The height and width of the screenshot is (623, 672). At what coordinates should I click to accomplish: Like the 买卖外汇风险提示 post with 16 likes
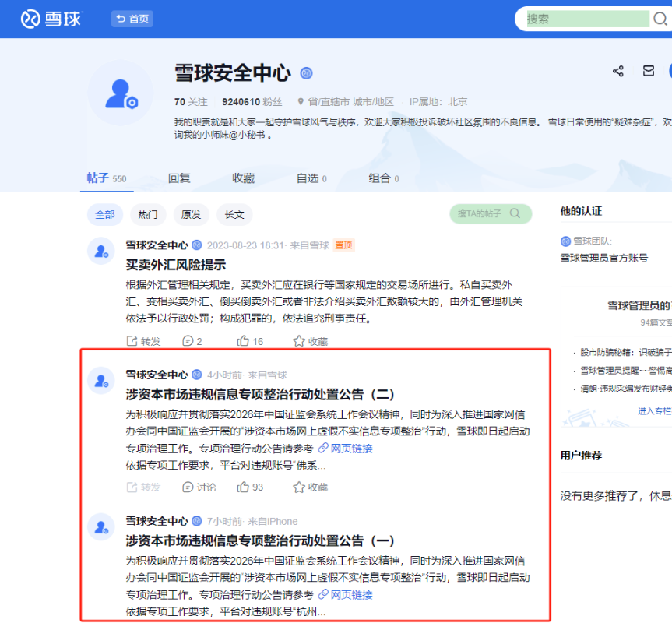tap(251, 341)
